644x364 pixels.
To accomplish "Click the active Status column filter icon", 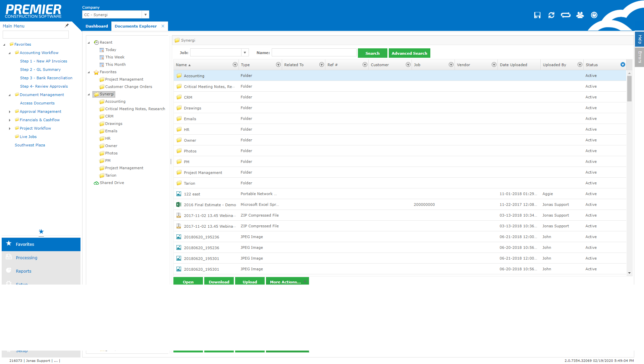I will 623,65.
